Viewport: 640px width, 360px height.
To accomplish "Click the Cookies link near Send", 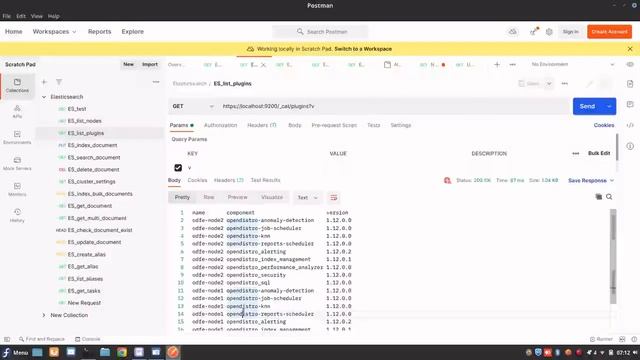I will tap(604, 125).
